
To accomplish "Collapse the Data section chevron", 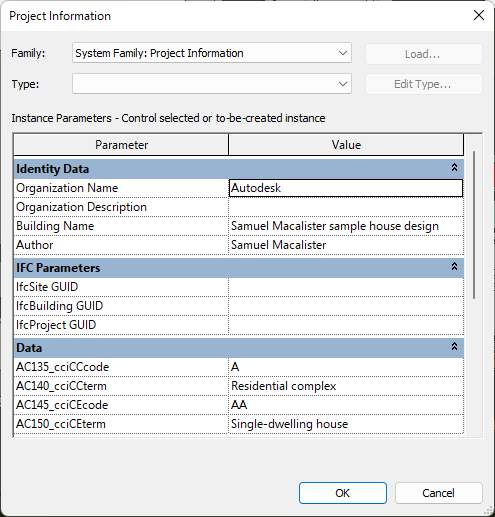I will (454, 346).
